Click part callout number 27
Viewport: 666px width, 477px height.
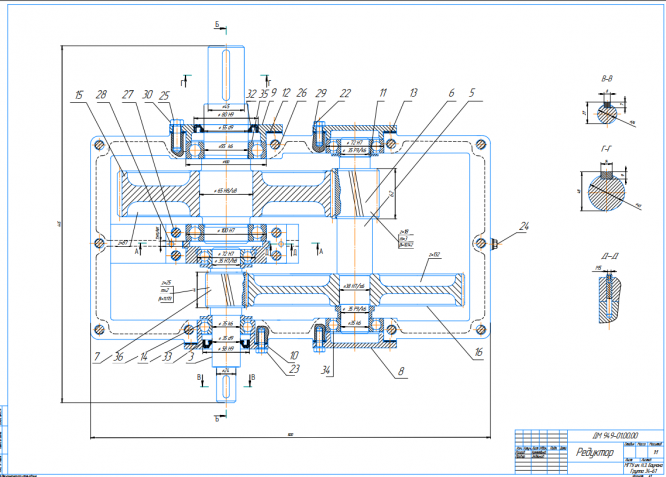click(x=127, y=95)
